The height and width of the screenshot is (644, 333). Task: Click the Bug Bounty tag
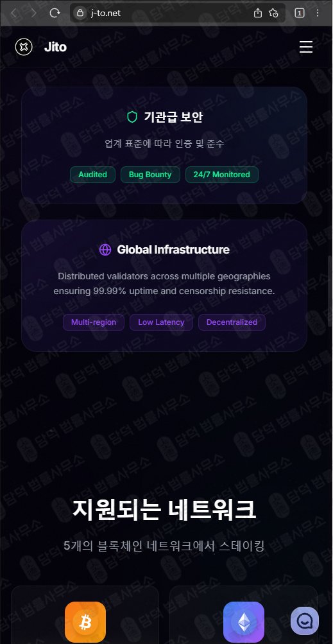click(150, 175)
